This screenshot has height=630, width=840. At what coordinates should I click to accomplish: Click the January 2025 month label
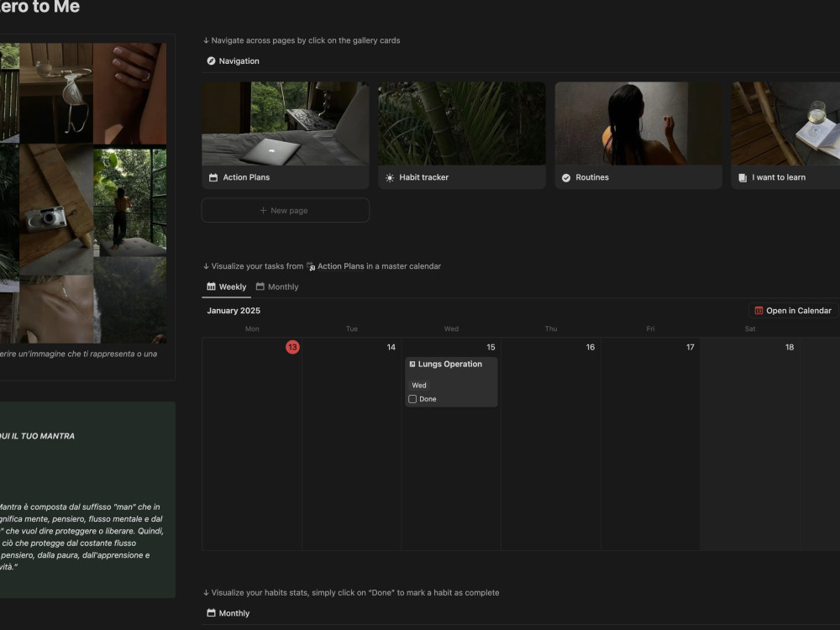(x=234, y=311)
